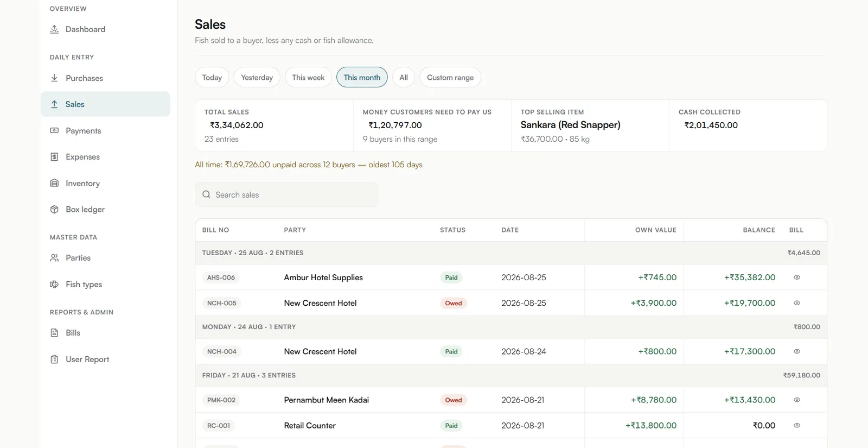Open the Box ledger page
The image size is (868, 448).
tap(105, 210)
